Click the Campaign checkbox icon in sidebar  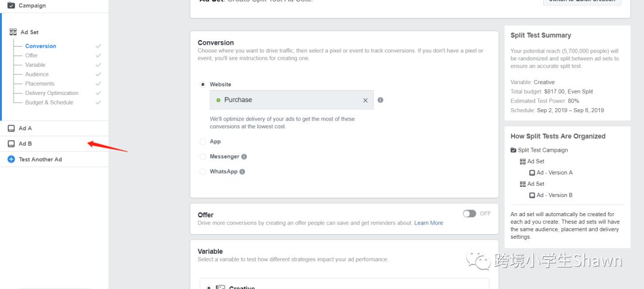(x=11, y=5)
